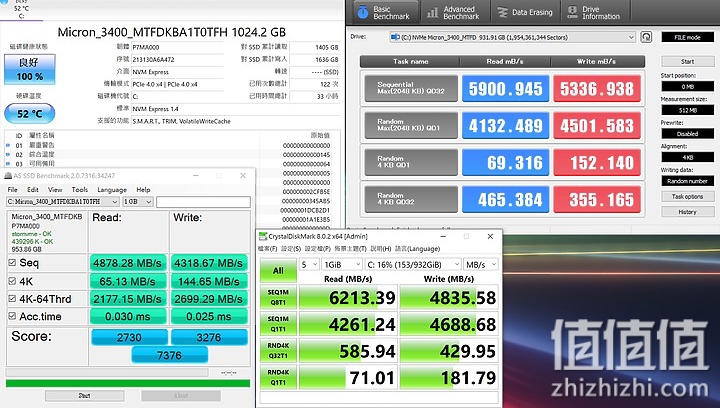Open the File menu in AS SSD Benchmark

[12, 190]
